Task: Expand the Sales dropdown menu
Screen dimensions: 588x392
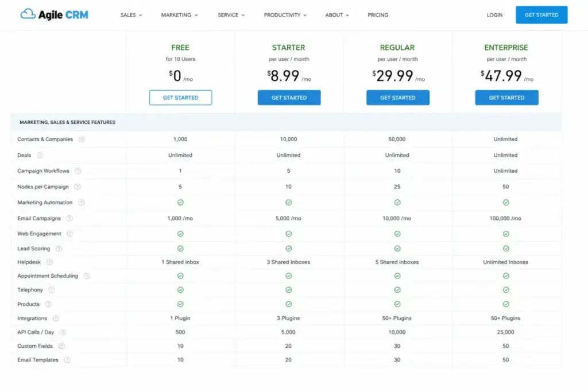Action: click(x=131, y=15)
